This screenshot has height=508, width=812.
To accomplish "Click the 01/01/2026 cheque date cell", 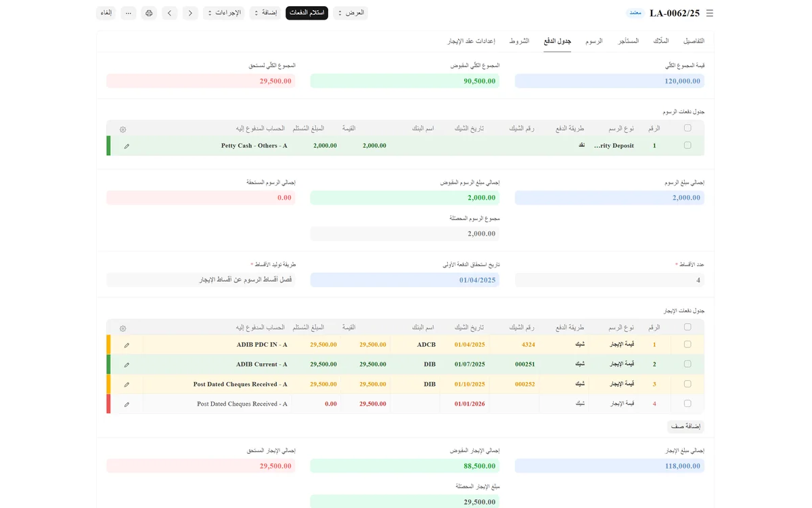I will [x=465, y=404].
